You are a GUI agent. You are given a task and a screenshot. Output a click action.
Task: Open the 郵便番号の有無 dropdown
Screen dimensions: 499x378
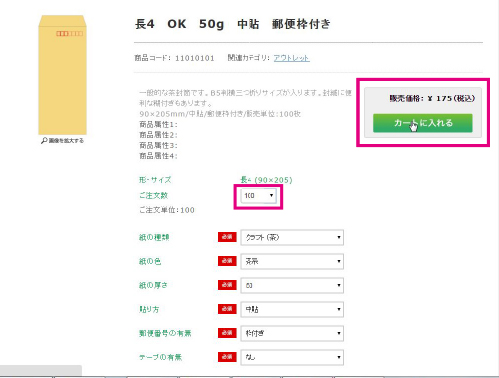click(x=292, y=333)
